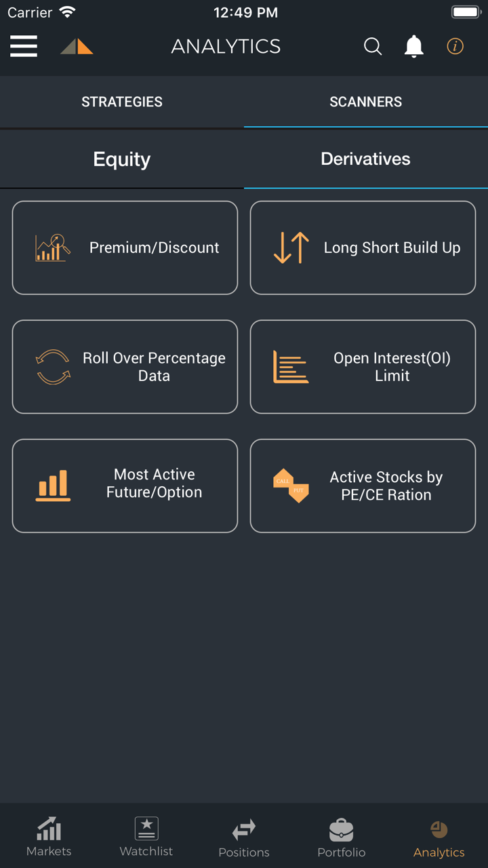Open Long Short Build Up scanner

[363, 248]
